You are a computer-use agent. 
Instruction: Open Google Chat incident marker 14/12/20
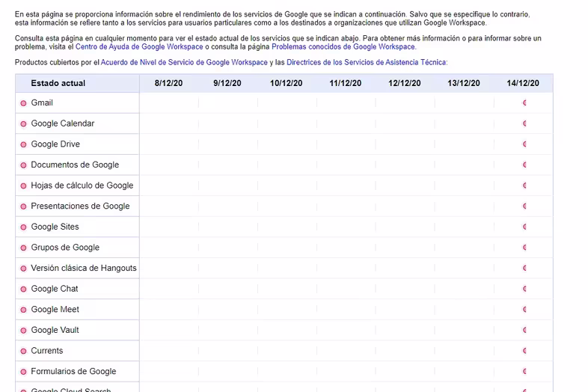coord(524,289)
